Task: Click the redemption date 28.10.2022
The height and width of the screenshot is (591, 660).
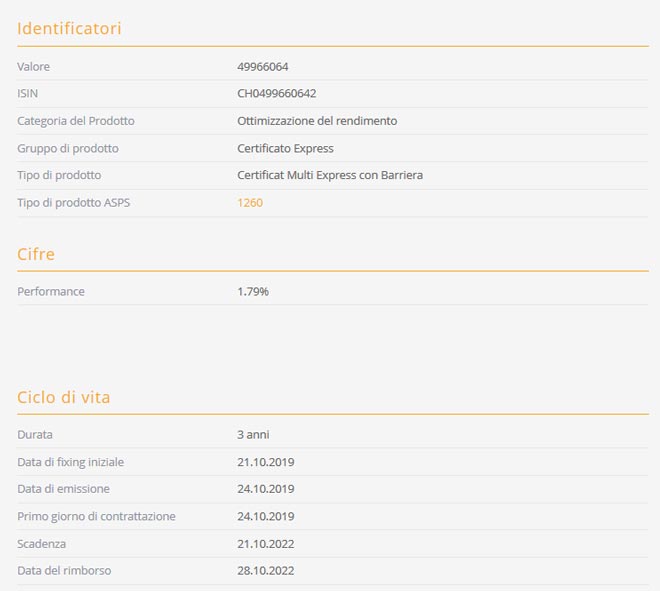Action: (x=265, y=571)
